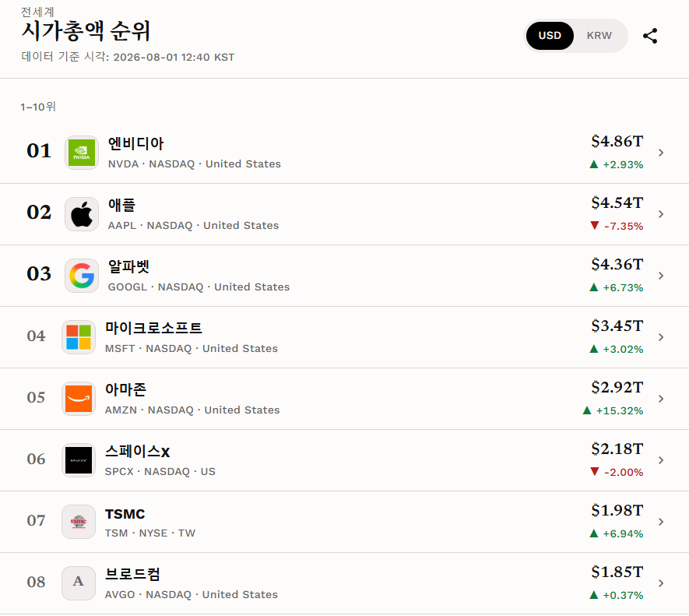Switch currency to USD
The image size is (689, 616).
click(x=550, y=36)
